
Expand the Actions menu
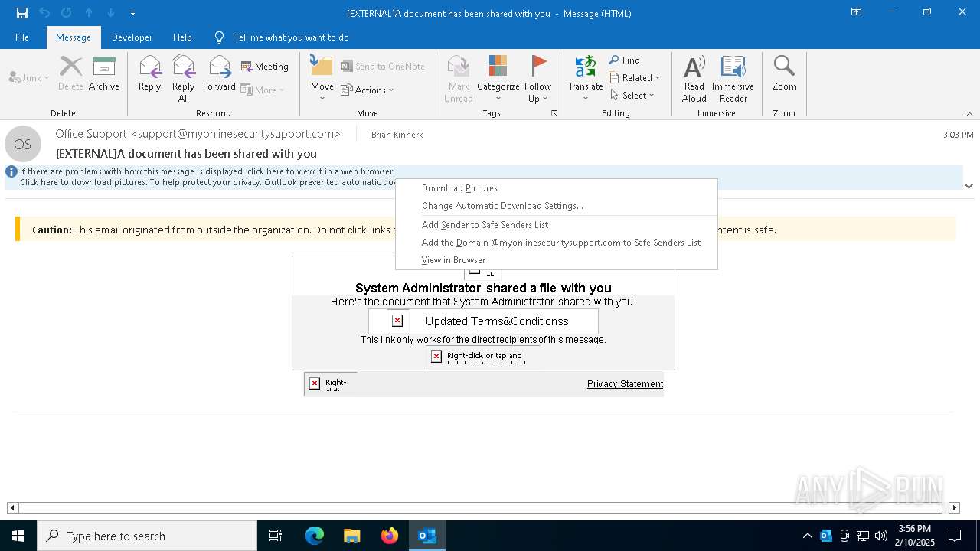pyautogui.click(x=367, y=90)
